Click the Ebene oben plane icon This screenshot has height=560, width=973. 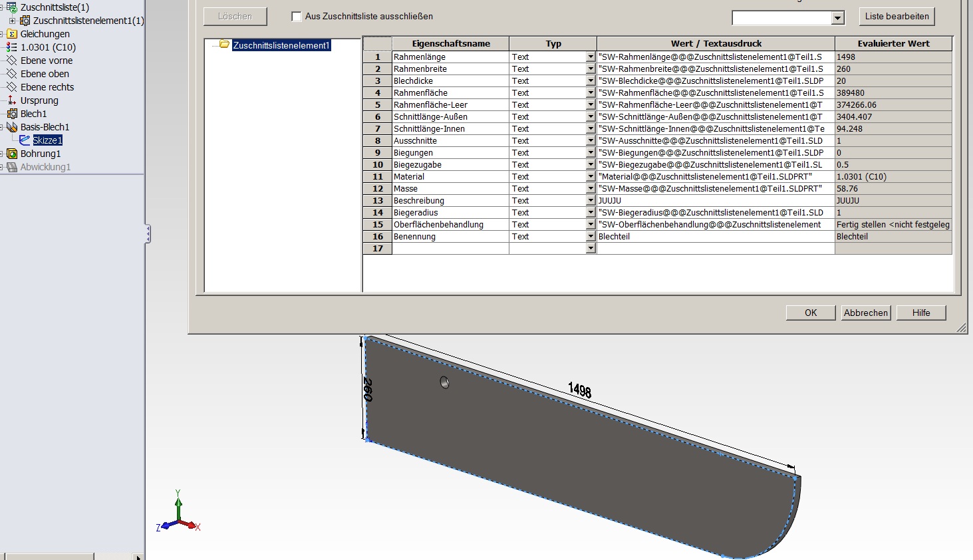[x=11, y=74]
